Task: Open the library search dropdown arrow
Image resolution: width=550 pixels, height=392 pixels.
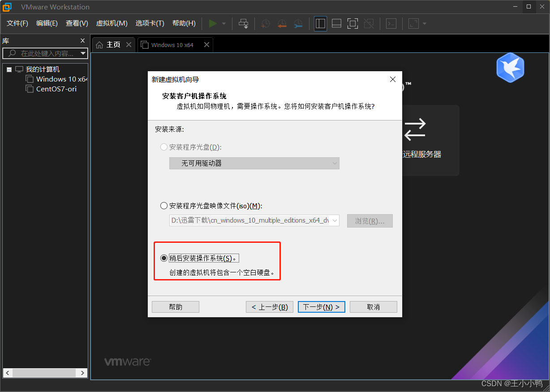Action: [83, 53]
